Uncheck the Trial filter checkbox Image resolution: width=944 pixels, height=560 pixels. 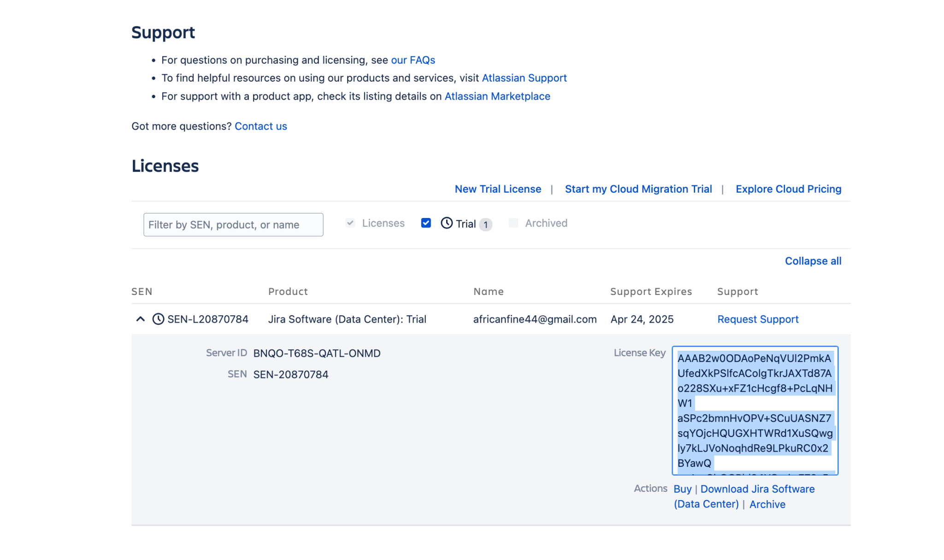(425, 223)
